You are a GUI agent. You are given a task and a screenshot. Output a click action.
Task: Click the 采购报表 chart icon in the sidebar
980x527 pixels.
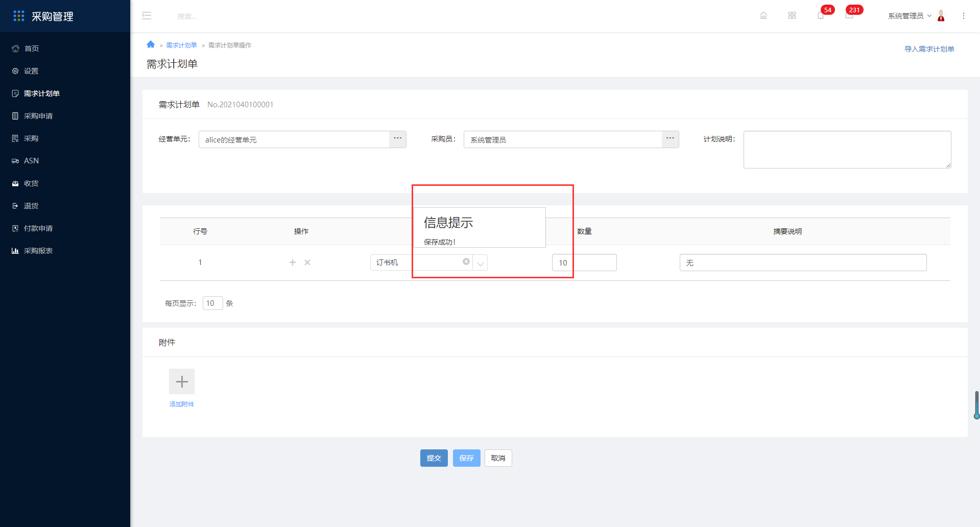[x=15, y=251]
